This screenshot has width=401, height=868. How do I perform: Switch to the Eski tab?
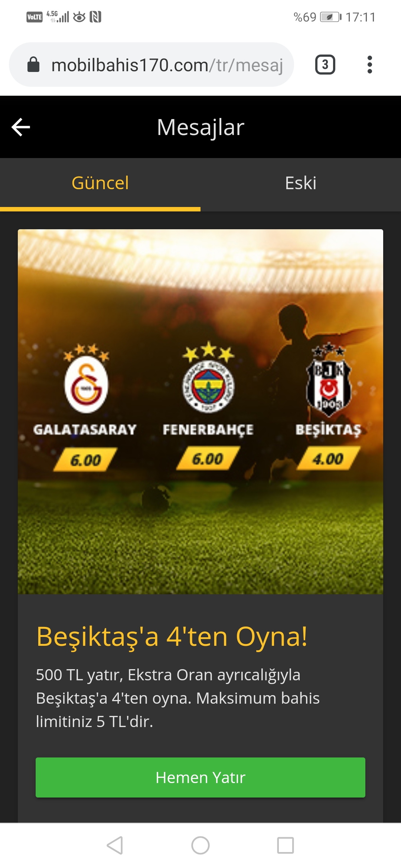pos(301,183)
